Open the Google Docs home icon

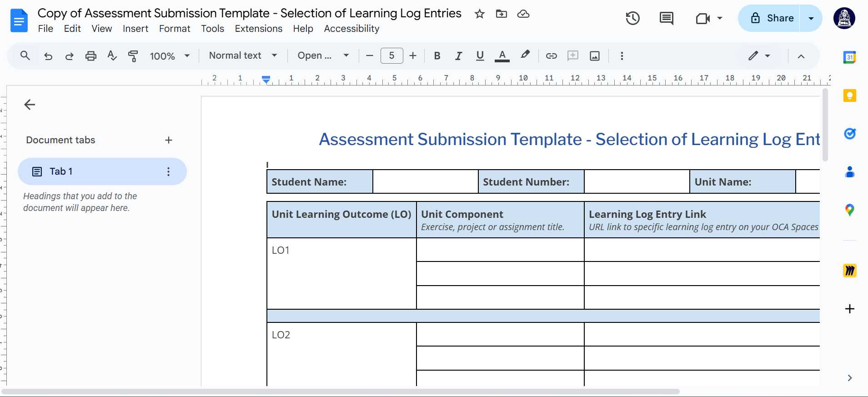(x=19, y=20)
